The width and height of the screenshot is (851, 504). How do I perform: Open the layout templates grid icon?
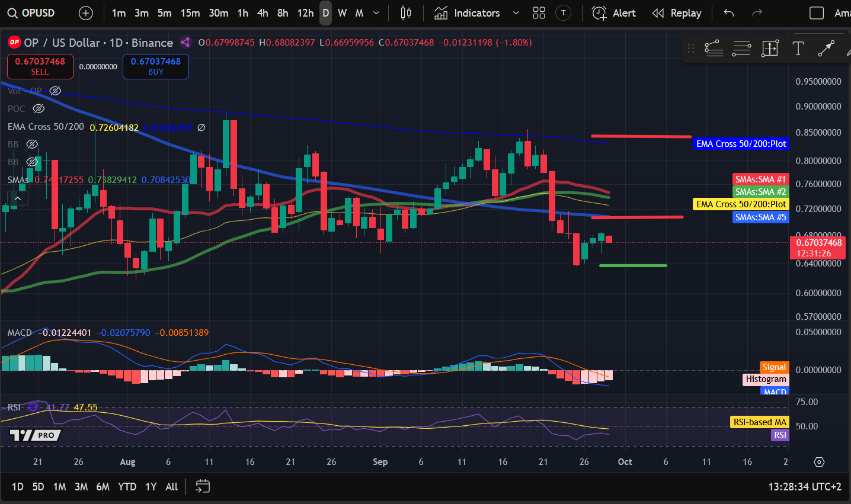tap(539, 13)
